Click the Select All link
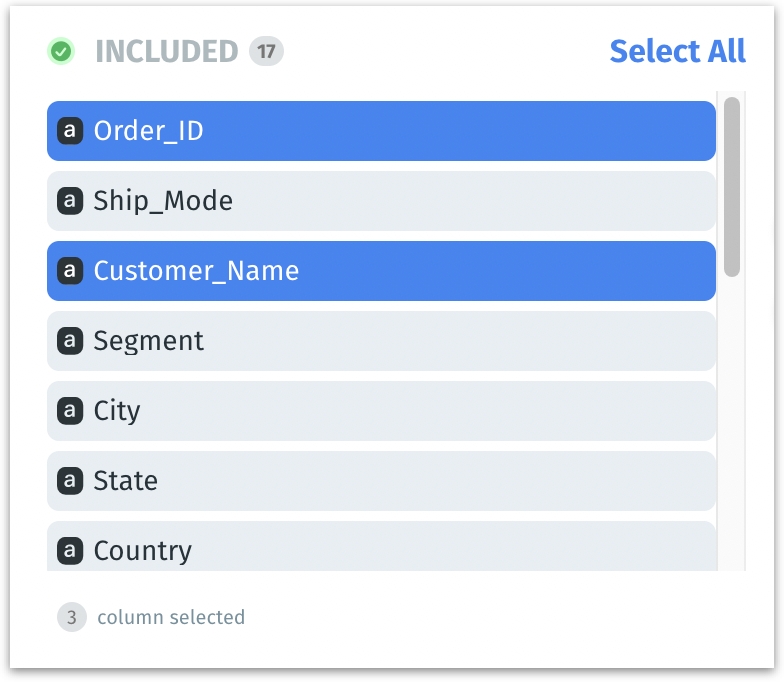784x682 pixels. coord(677,51)
